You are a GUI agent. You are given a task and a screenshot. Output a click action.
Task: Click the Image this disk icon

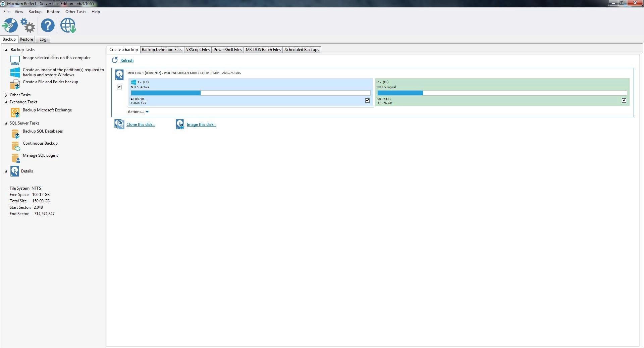pos(180,124)
